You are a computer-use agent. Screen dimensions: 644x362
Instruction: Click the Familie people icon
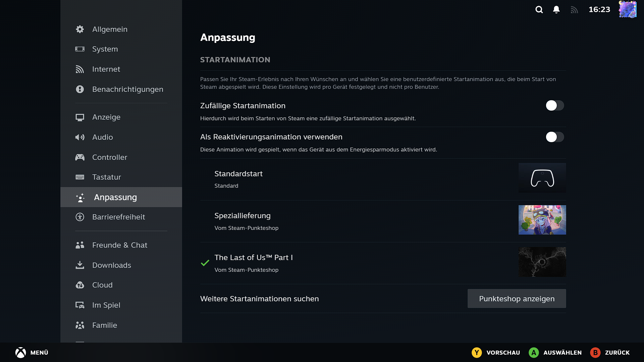(80, 325)
